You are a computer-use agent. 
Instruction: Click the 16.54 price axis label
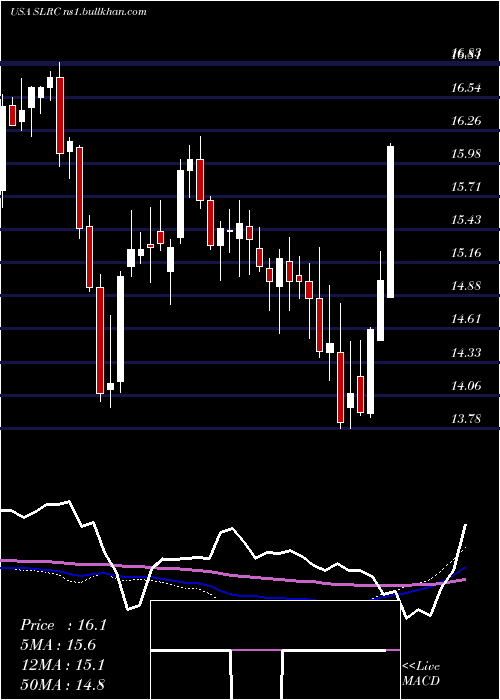(x=466, y=88)
